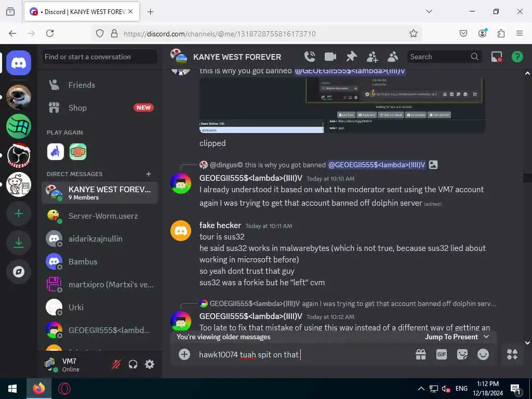Image resolution: width=532 pixels, height=399 pixels.
Task: Open the Firefox extensions icon
Action: pos(501,33)
